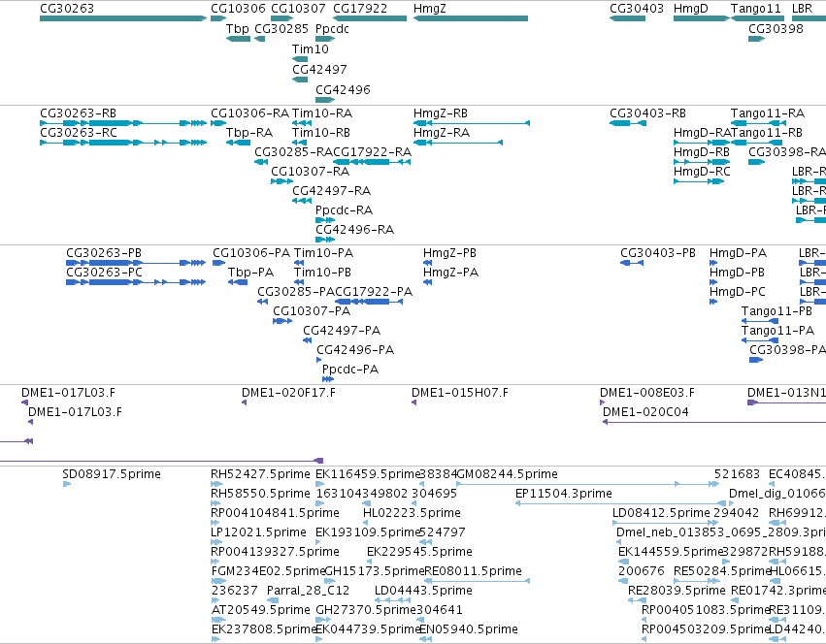Click the DME1-020F17.F feature label
This screenshot has width=826, height=644.
click(288, 394)
